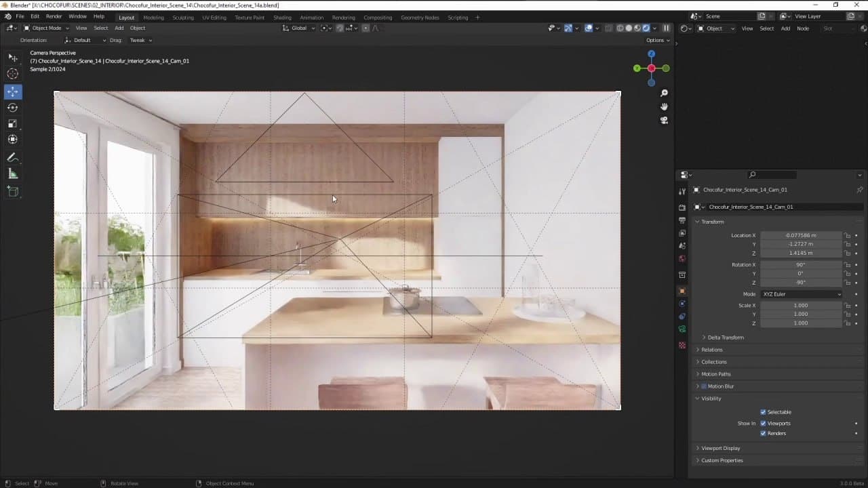Open Render properties tab icon

pos(682,207)
